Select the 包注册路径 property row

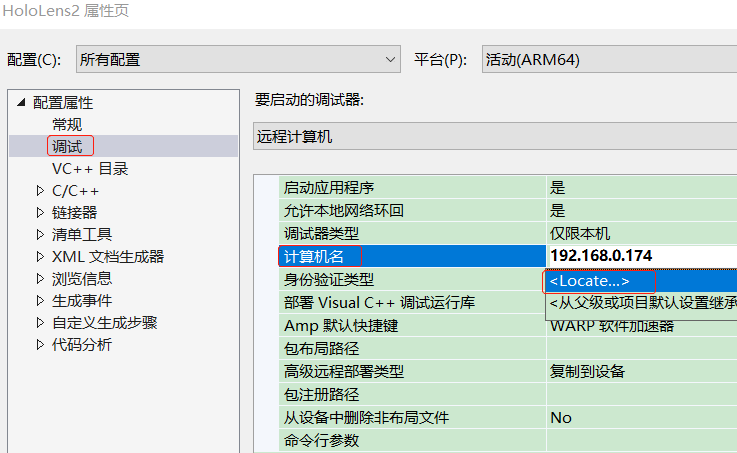[412, 394]
